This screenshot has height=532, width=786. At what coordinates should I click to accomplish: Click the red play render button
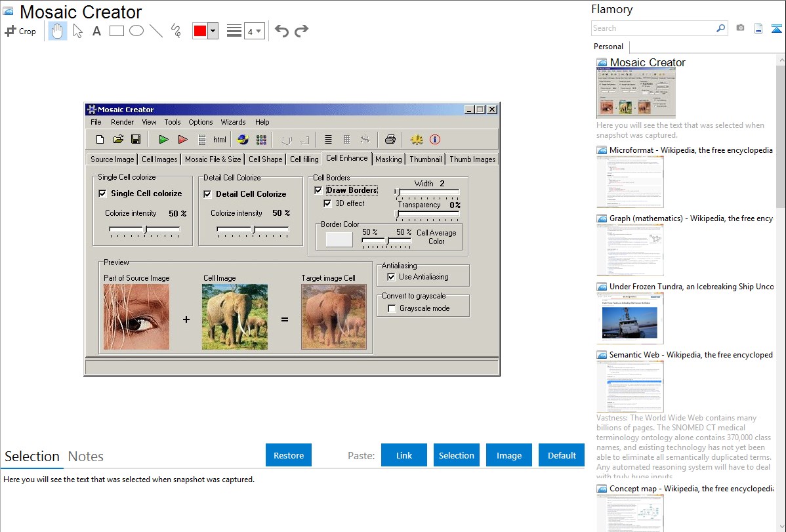point(183,139)
